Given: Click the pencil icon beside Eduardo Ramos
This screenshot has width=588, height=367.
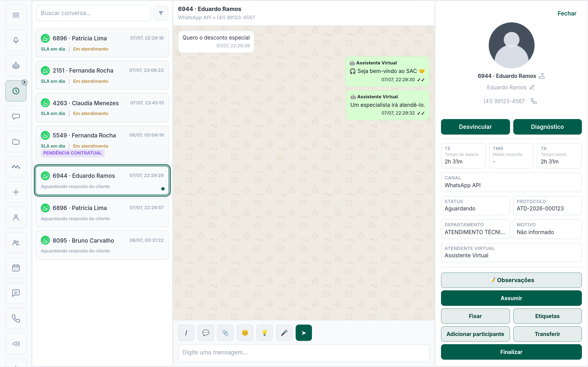Looking at the screenshot, I should (x=532, y=87).
